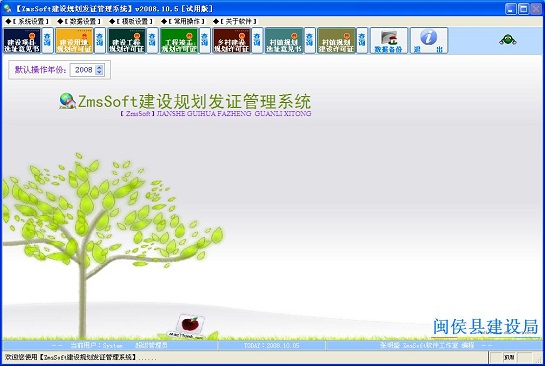Click the 退出 exit icon

tap(429, 41)
